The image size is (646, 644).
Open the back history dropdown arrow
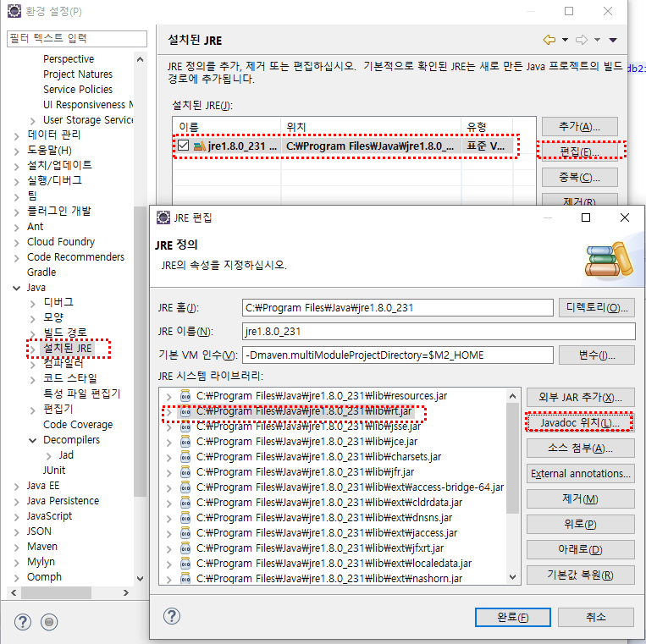point(565,40)
